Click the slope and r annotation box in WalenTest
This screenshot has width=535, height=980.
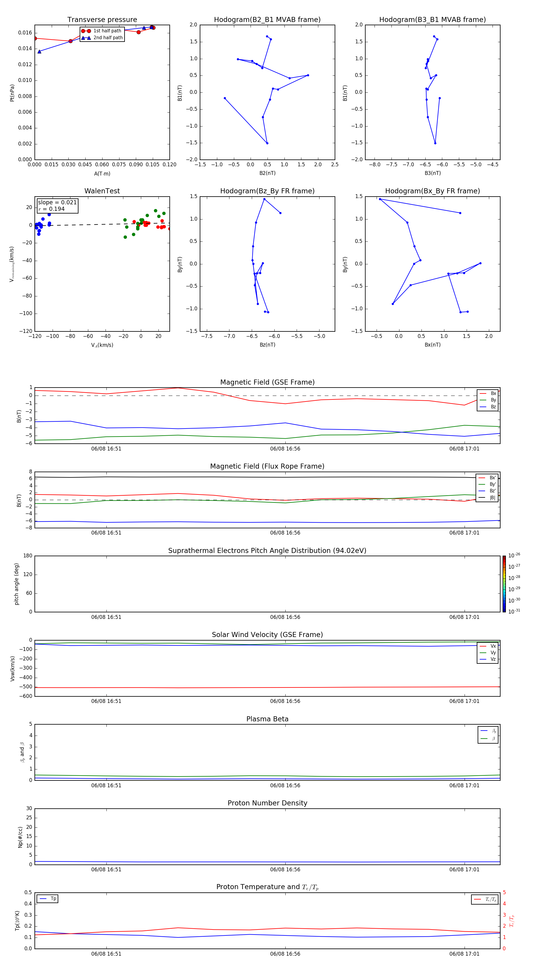tap(57, 206)
